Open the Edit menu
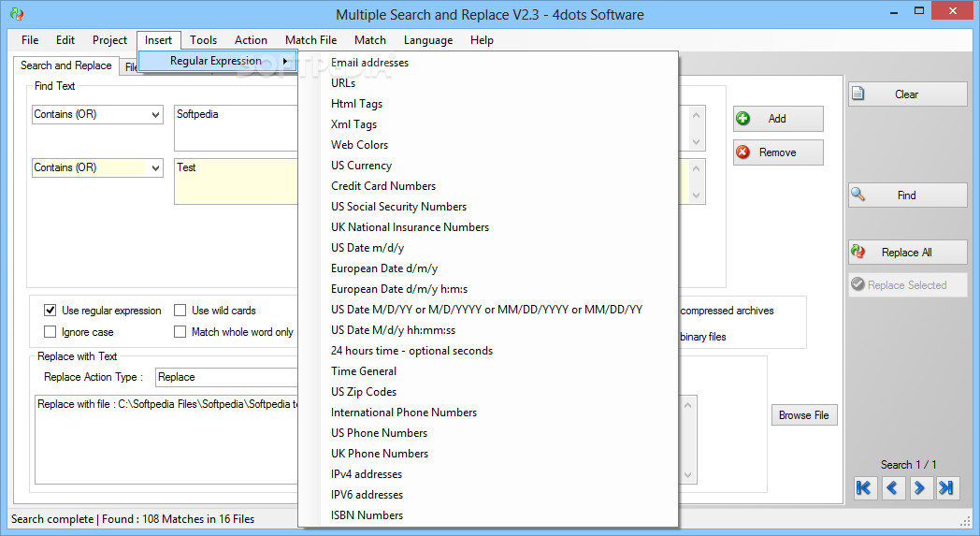The width and height of the screenshot is (980, 536). pyautogui.click(x=65, y=40)
